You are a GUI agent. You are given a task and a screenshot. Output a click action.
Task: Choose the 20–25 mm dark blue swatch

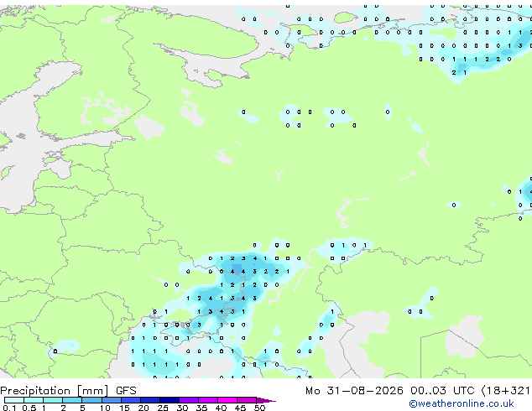[x=150, y=400]
